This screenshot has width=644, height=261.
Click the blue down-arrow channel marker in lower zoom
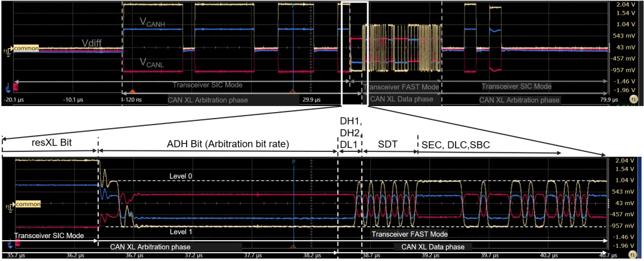[10, 246]
